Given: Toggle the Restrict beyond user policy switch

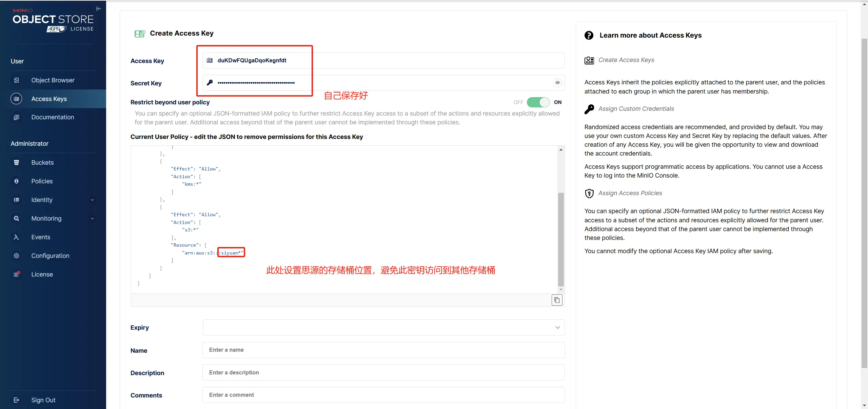Looking at the screenshot, I should pyautogui.click(x=538, y=102).
